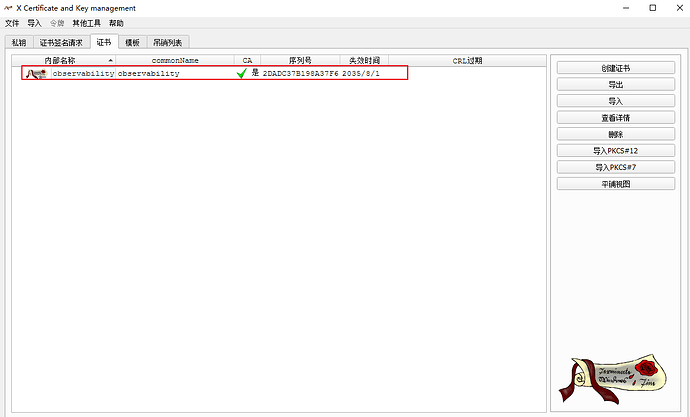Click the 导入PKCS#12 button
The height and width of the screenshot is (417, 690).
click(x=615, y=151)
